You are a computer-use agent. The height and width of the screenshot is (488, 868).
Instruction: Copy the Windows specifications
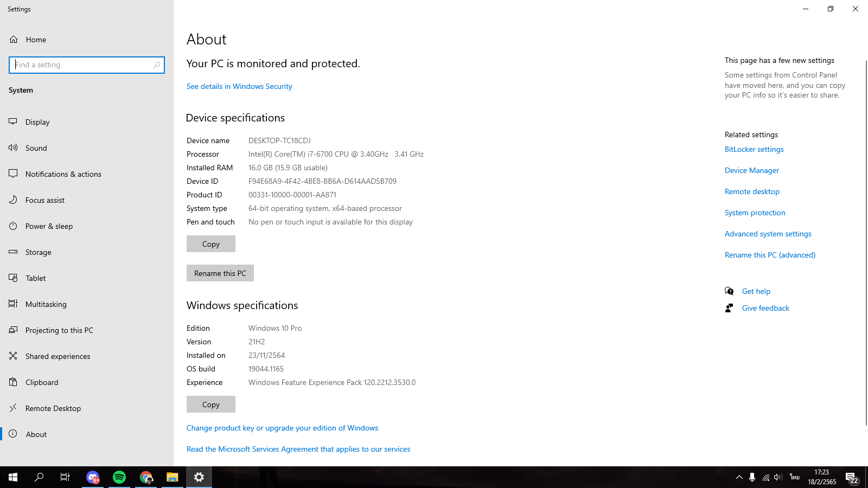[x=211, y=404]
